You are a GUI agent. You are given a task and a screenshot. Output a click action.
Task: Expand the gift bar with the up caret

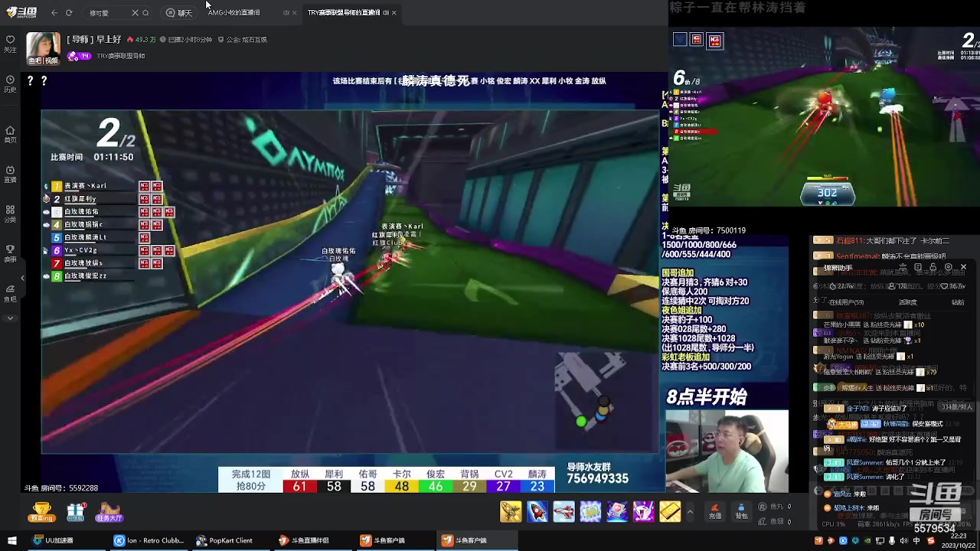690,511
